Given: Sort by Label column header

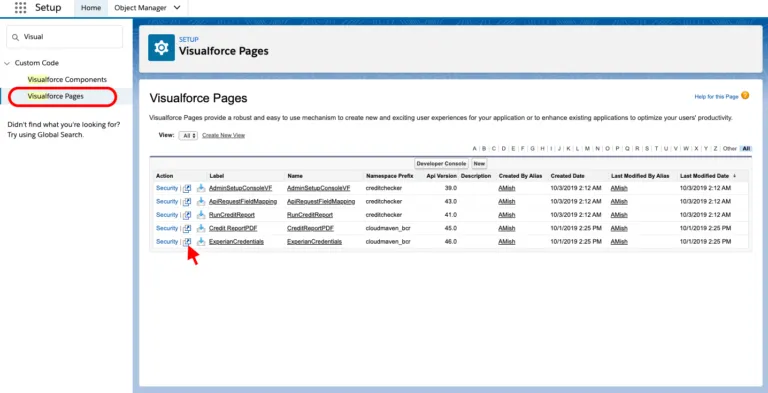Looking at the screenshot, I should tap(216, 175).
